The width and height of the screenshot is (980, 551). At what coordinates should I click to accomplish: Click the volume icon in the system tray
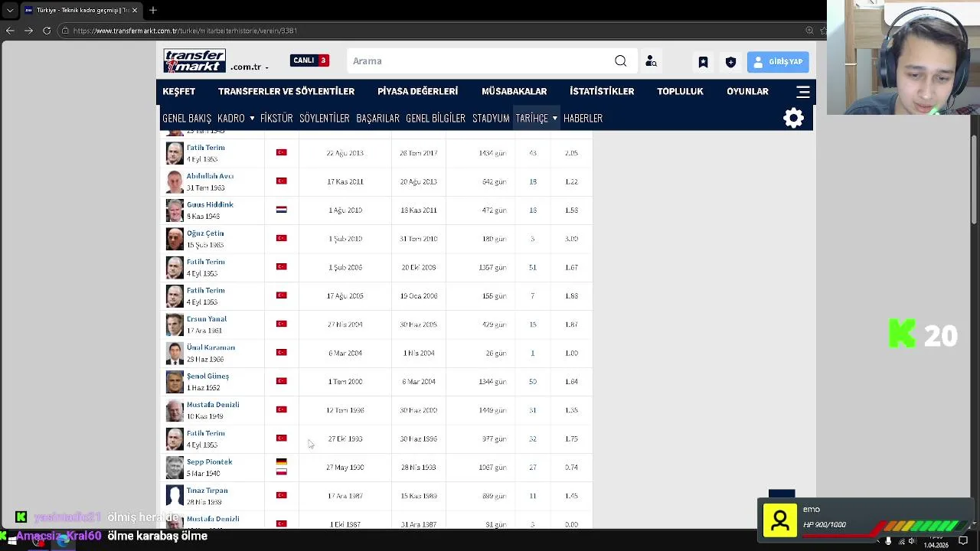912,541
